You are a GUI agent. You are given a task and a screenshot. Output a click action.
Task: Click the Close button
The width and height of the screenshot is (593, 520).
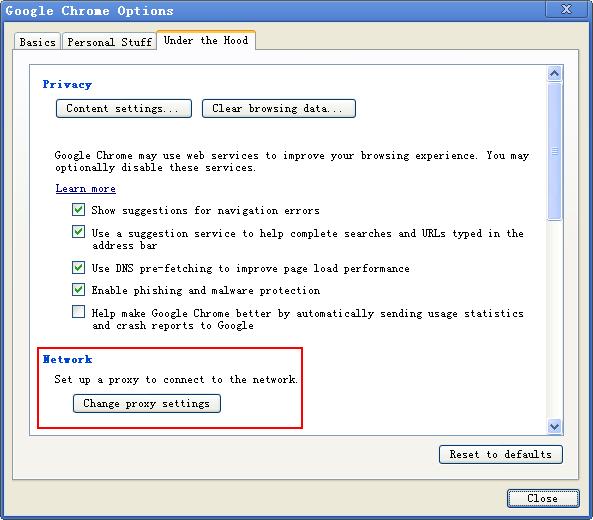[x=543, y=498]
